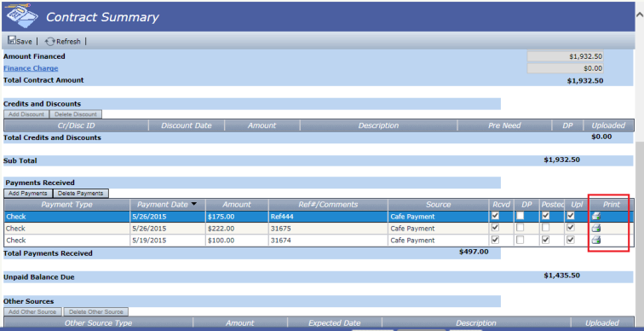Click the payments Amount column header

tap(237, 205)
